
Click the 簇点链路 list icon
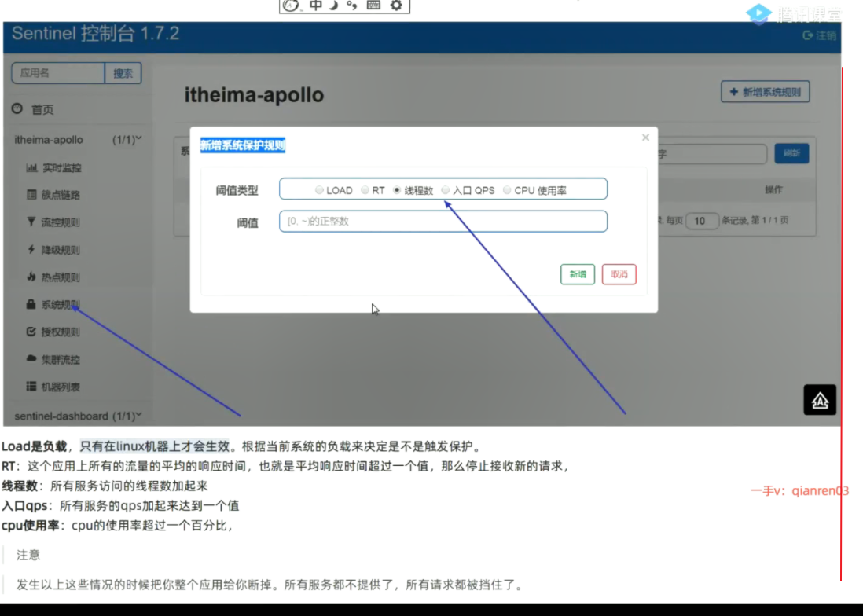tap(31, 194)
